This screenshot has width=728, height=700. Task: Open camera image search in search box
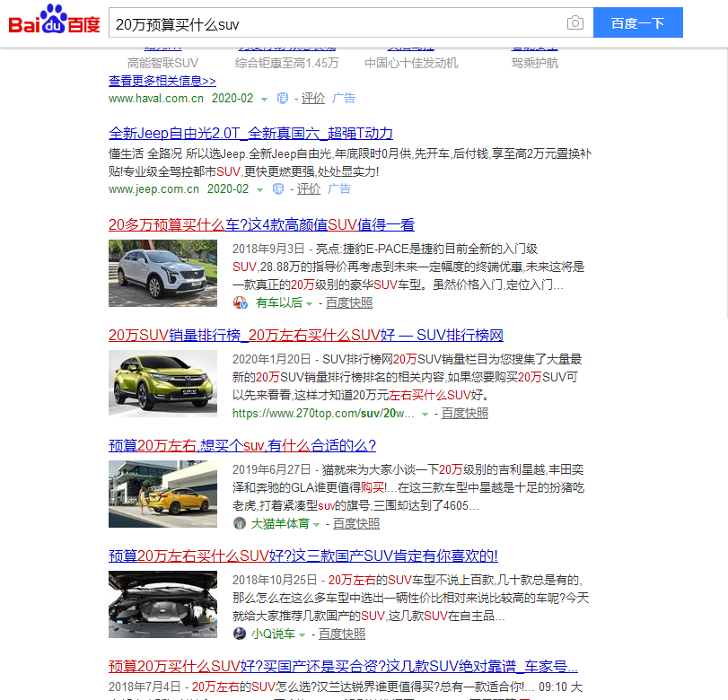pyautogui.click(x=575, y=22)
